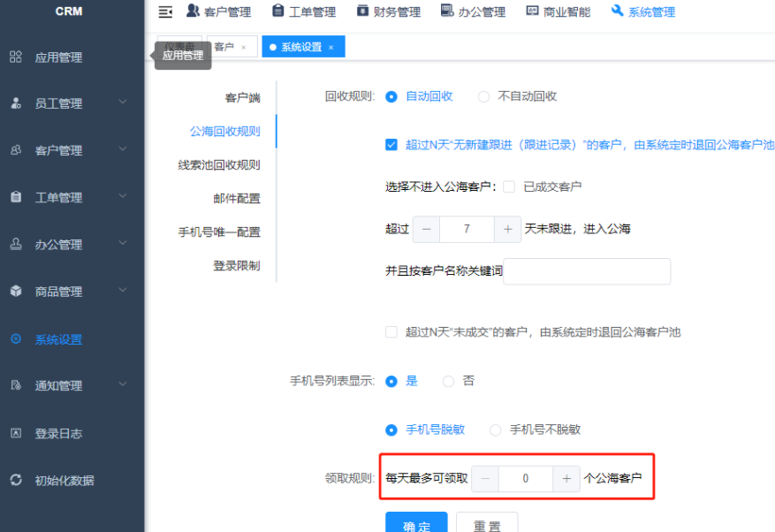Viewport: 775px width, 532px height.
Task: Switch to the 客户 tab
Action: (223, 45)
